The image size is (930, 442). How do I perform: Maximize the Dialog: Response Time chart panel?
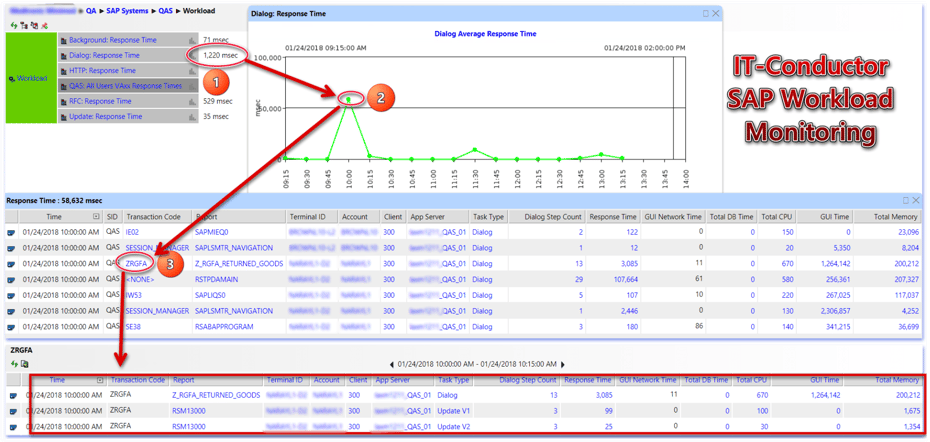pos(706,14)
